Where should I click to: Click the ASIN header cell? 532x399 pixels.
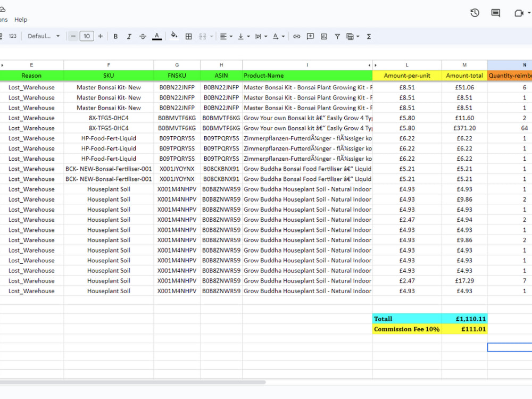click(221, 76)
